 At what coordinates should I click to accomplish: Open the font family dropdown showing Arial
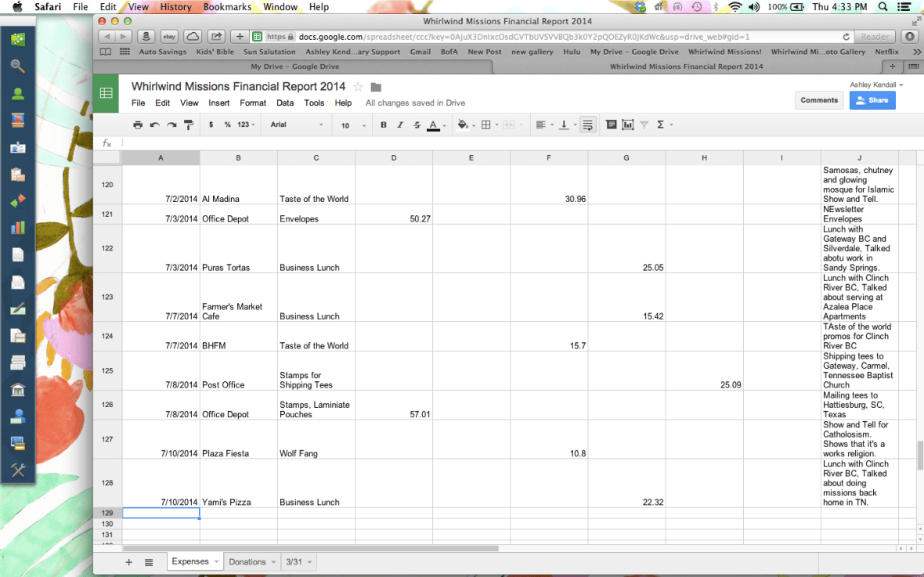pyautogui.click(x=296, y=124)
